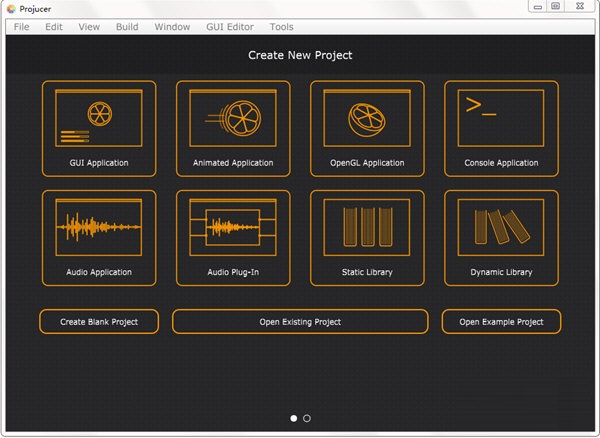
Task: Open the Edit menu
Action: coord(54,27)
